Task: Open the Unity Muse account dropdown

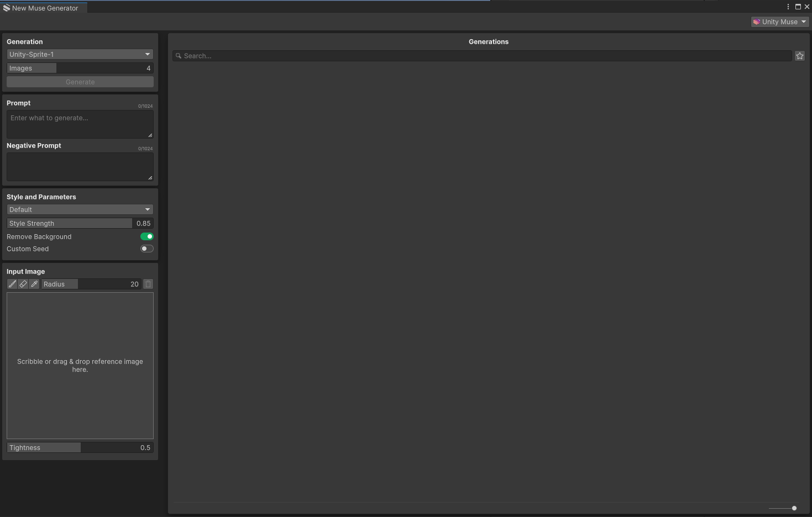Action: pyautogui.click(x=780, y=22)
